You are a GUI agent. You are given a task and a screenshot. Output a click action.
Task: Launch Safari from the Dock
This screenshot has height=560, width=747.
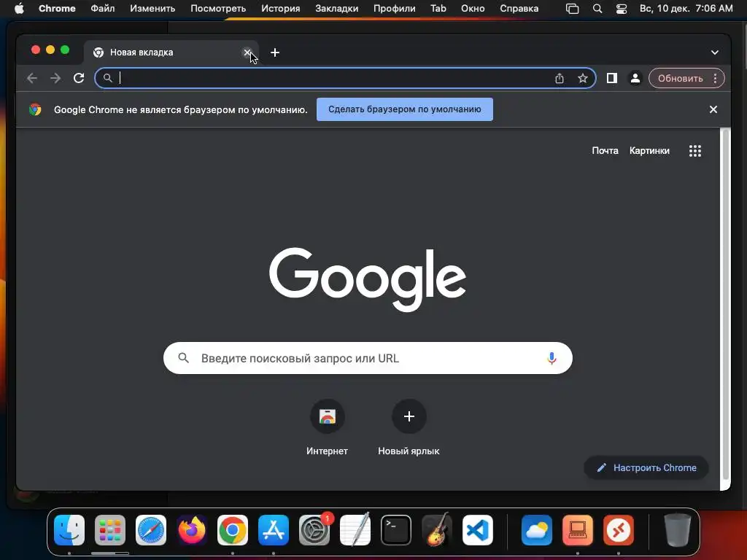click(x=151, y=530)
